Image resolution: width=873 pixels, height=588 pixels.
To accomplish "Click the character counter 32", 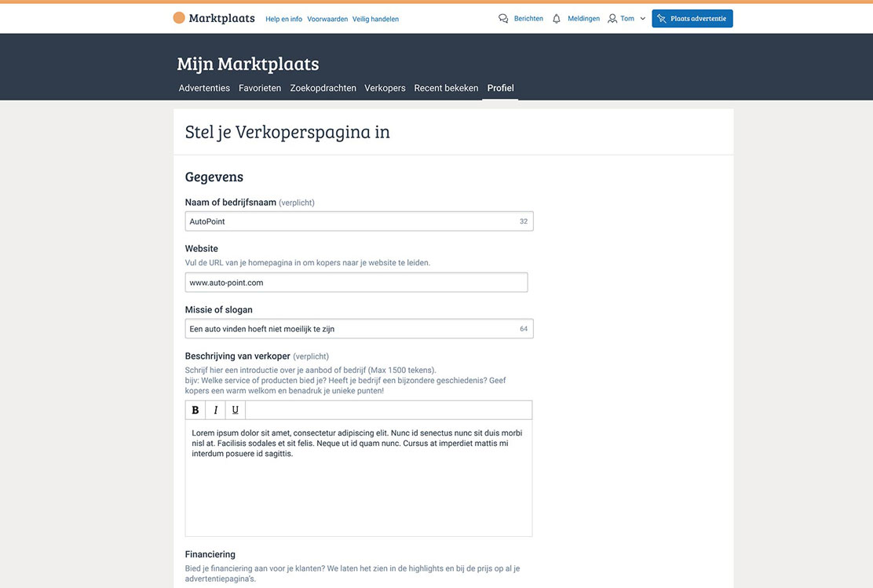I will coord(524,221).
